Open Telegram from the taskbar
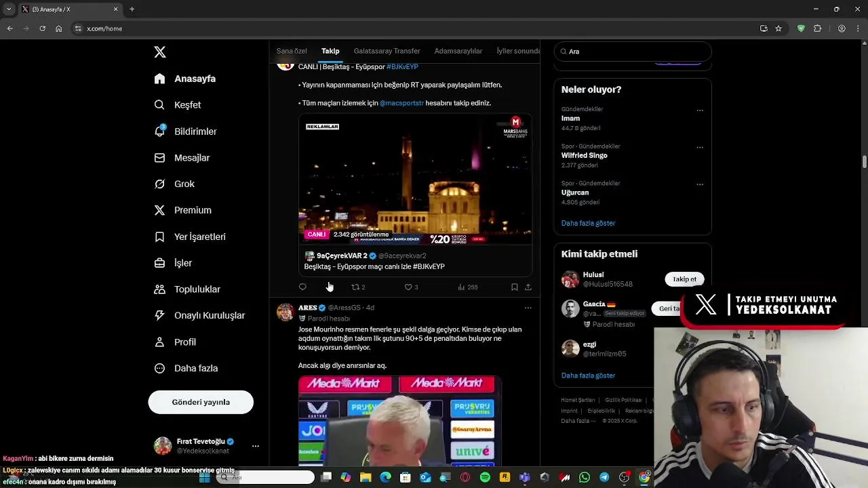 [x=604, y=478]
